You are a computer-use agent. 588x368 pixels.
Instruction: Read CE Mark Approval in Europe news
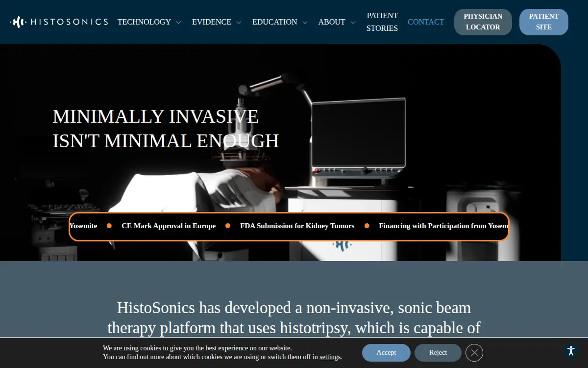[x=169, y=226]
